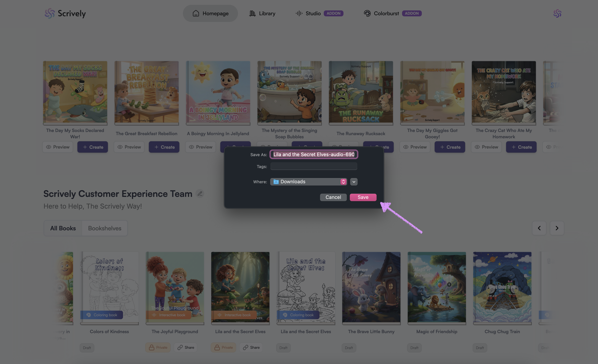Screen dimensions: 598x364
Task: Go to the previous books page arrow
Action: tap(539, 228)
